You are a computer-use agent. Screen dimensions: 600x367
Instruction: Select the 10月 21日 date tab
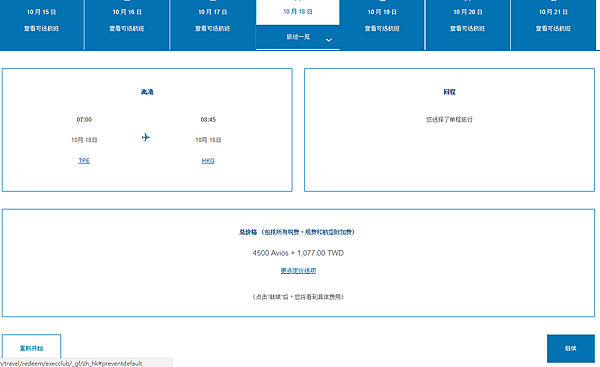[553, 24]
